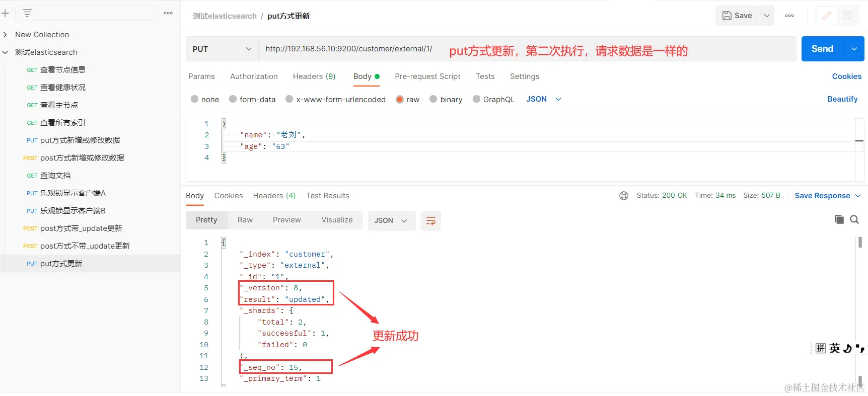This screenshot has height=396, width=868.
Task: Open the Test Results tab
Action: [x=328, y=196]
